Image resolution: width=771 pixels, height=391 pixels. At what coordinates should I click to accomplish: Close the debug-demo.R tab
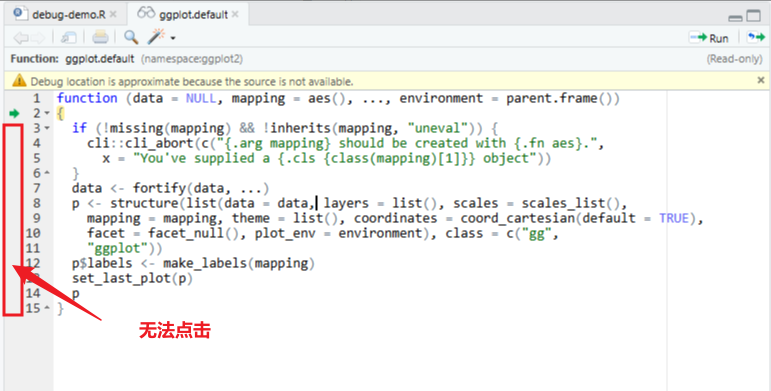(x=113, y=14)
